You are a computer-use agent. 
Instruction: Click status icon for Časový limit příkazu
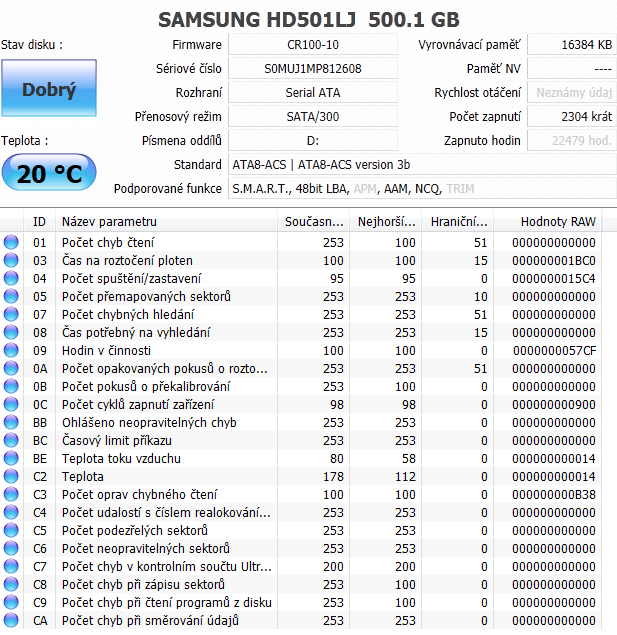pos(11,440)
